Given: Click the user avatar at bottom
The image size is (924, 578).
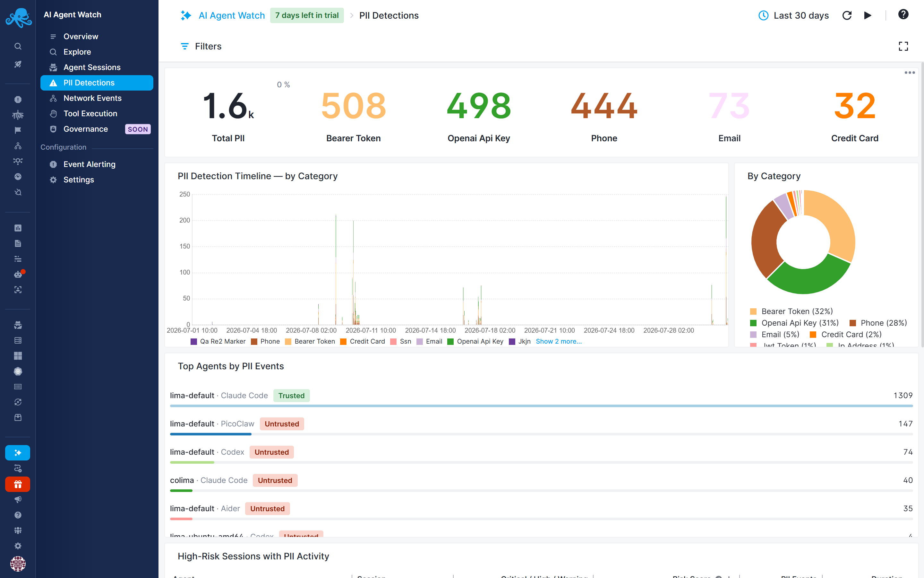Looking at the screenshot, I should pos(18,564).
